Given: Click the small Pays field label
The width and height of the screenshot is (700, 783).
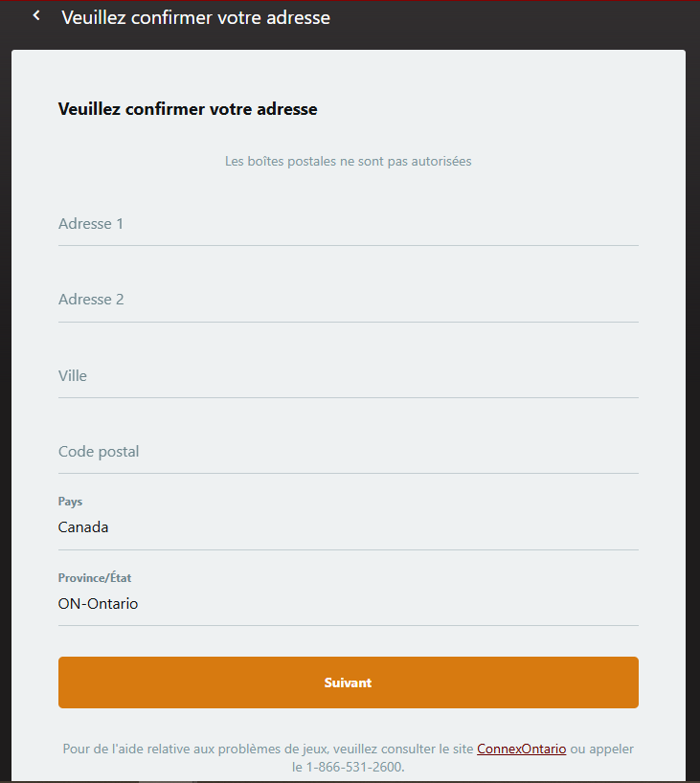Looking at the screenshot, I should (x=71, y=502).
